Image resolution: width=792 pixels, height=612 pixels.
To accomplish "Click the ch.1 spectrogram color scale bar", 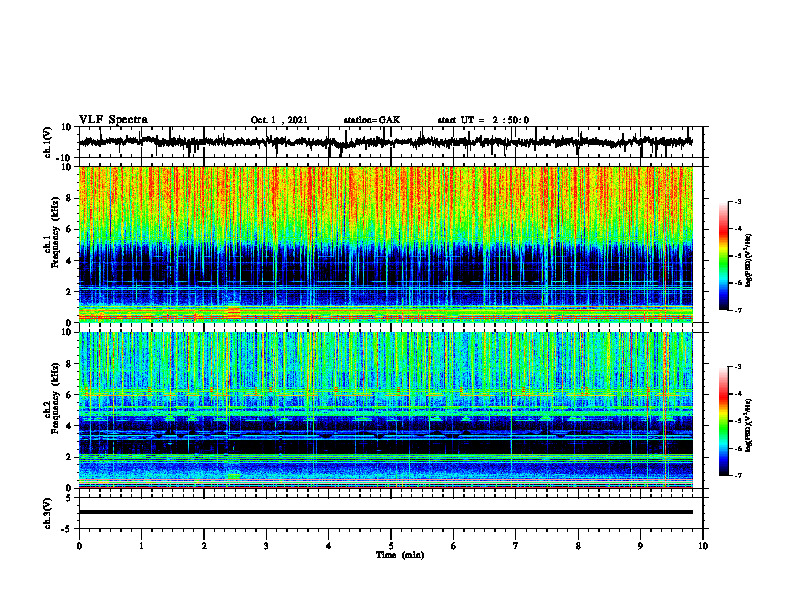I will pyautogui.click(x=723, y=256).
